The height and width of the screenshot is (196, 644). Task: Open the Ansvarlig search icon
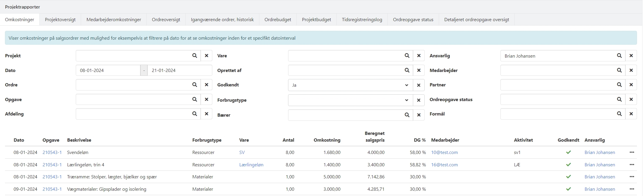[x=619, y=56]
